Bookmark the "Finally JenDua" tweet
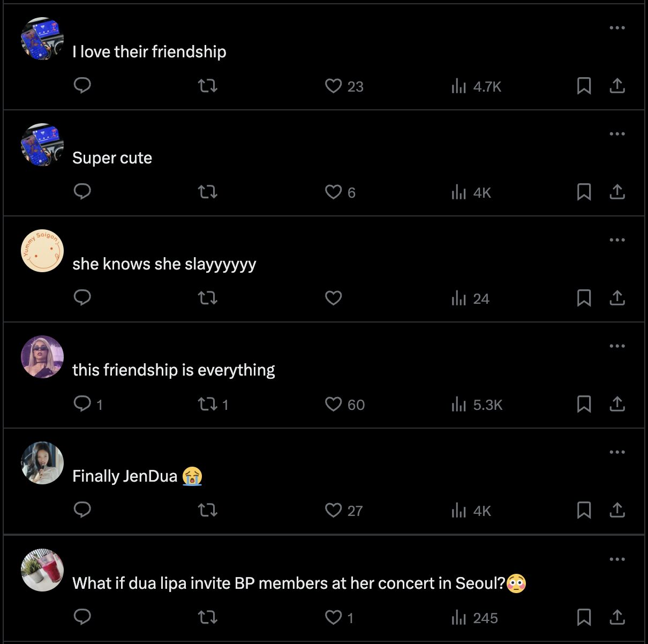The image size is (648, 644). click(x=584, y=510)
